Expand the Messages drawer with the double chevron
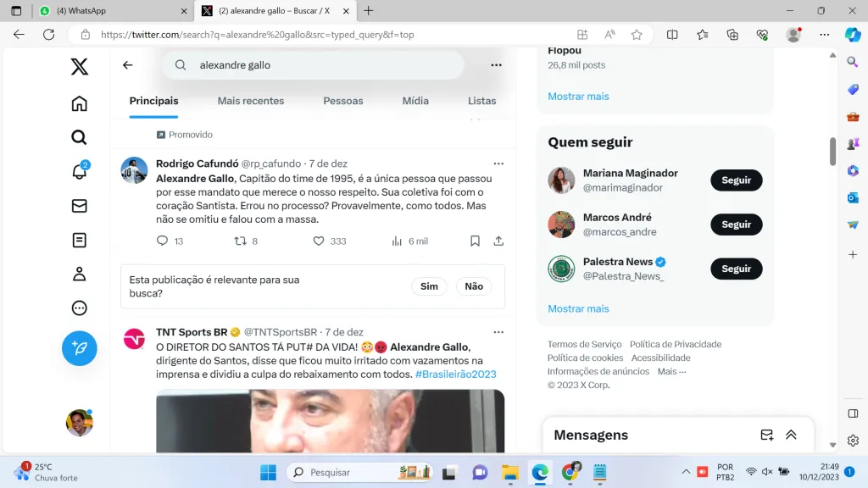 tap(791, 435)
